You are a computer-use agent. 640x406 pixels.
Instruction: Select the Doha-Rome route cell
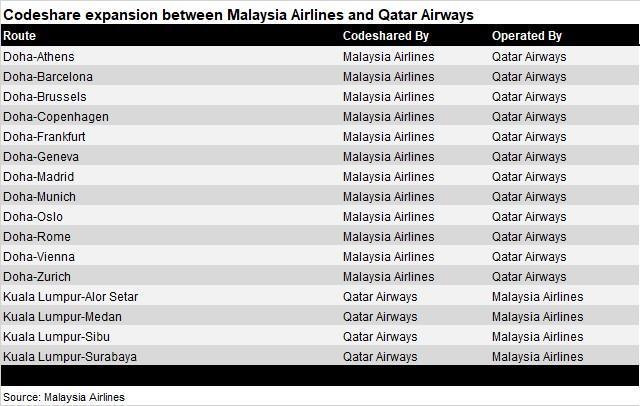coord(37,237)
